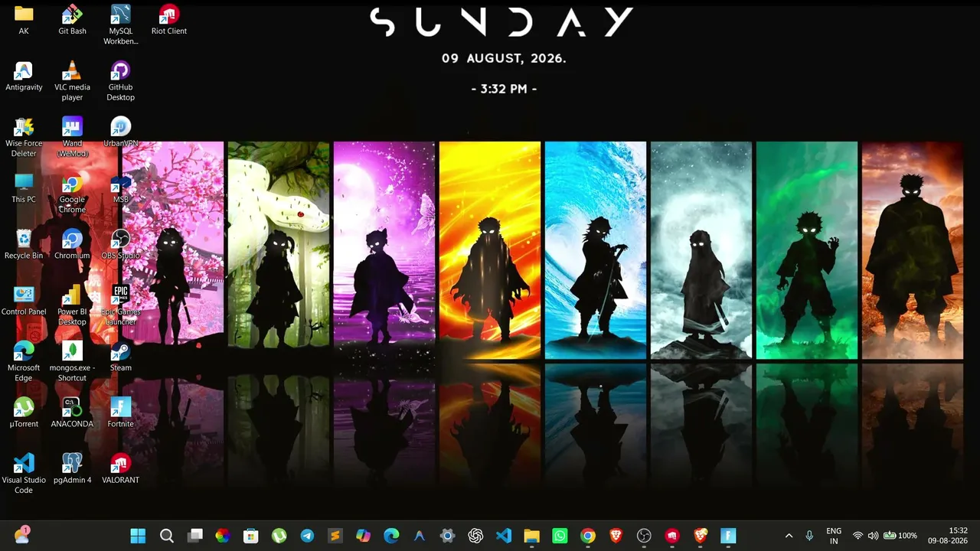Select the MySQL Workbench desktop shortcut

[120, 24]
